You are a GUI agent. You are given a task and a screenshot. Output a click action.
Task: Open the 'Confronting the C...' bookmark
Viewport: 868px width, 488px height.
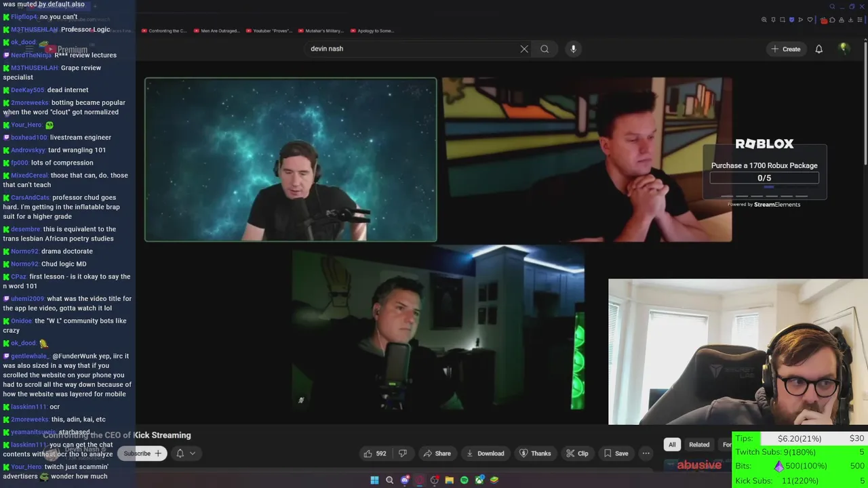pos(164,30)
